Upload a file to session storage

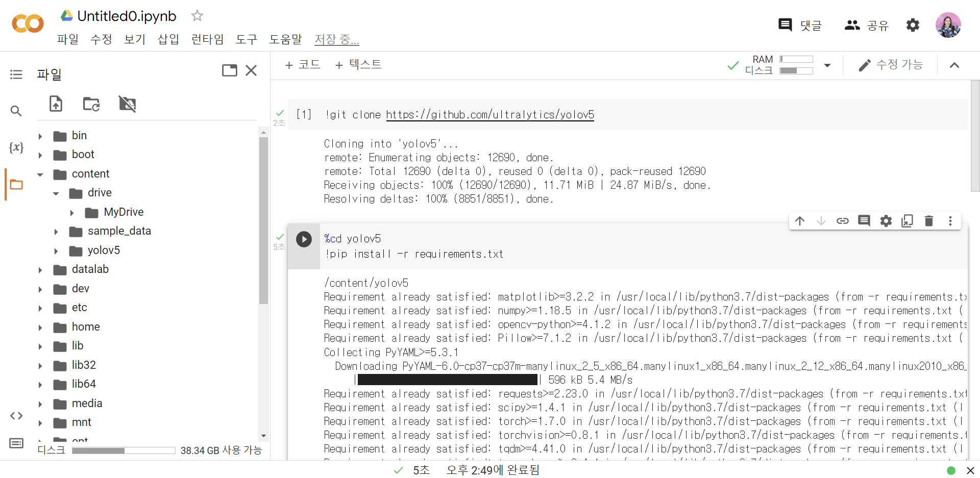click(56, 104)
